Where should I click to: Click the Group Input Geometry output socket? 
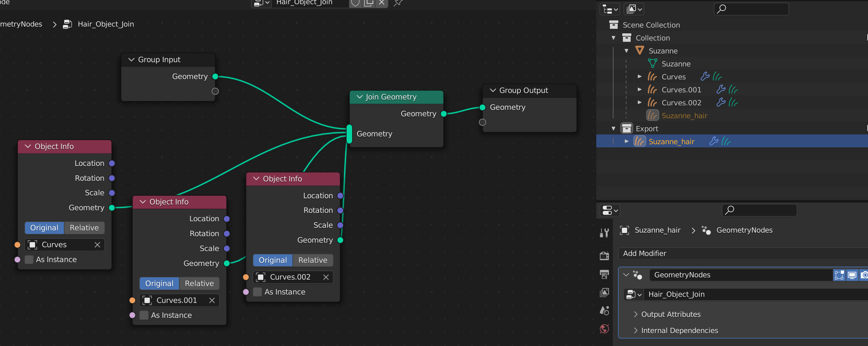[x=215, y=77]
